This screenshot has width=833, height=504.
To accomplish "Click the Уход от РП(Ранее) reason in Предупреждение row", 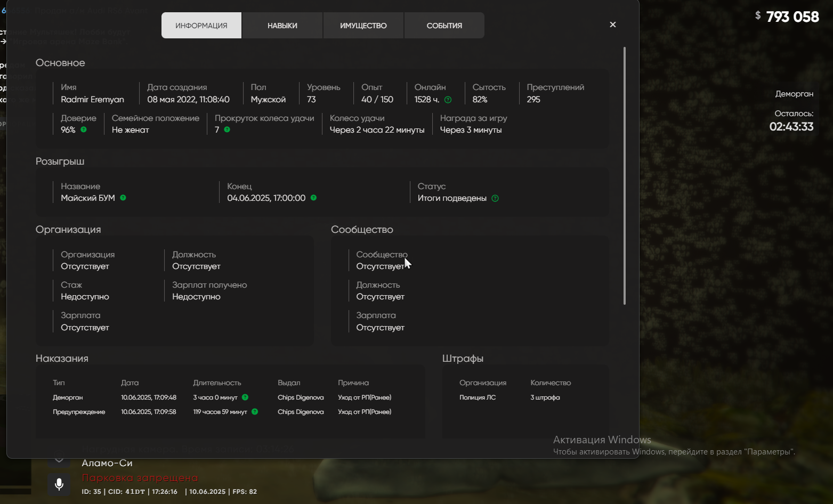I will pyautogui.click(x=365, y=412).
